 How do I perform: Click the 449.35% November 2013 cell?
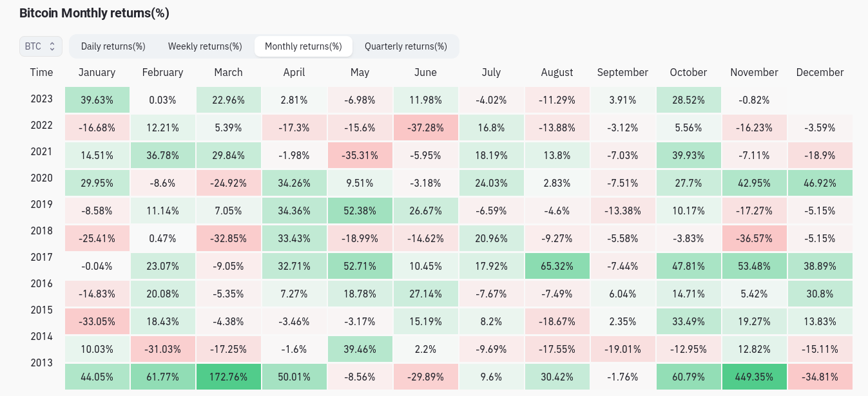754,377
